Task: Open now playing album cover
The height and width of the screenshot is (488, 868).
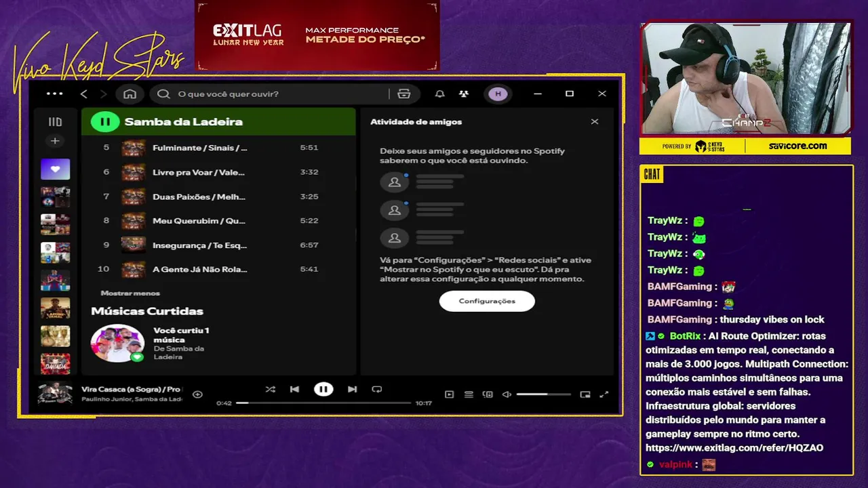Action: click(55, 393)
